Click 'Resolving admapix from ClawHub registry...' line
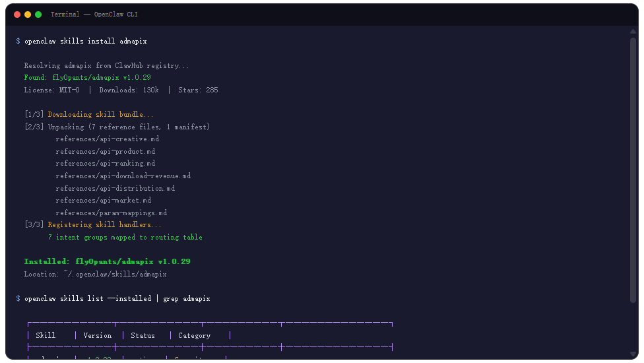 [x=106, y=66]
